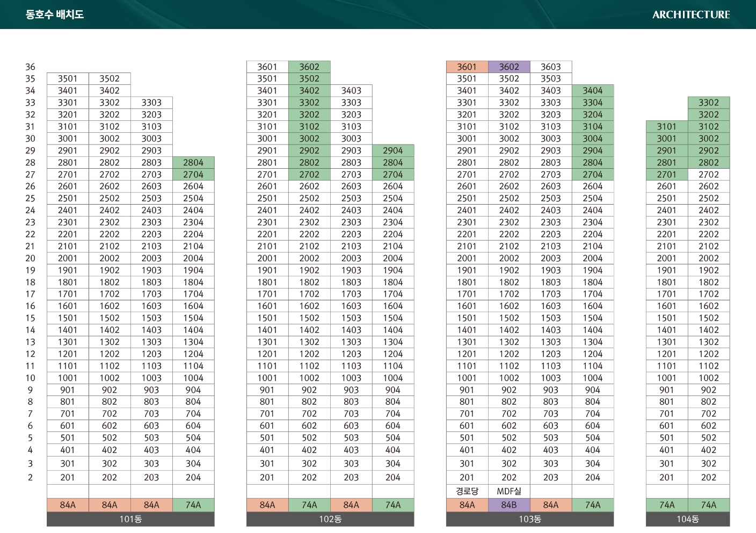
Task: Select green unit 3302 in 104동
Action: (709, 103)
